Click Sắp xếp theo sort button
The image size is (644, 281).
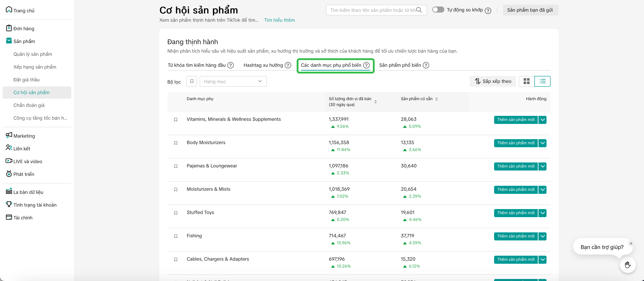point(493,81)
